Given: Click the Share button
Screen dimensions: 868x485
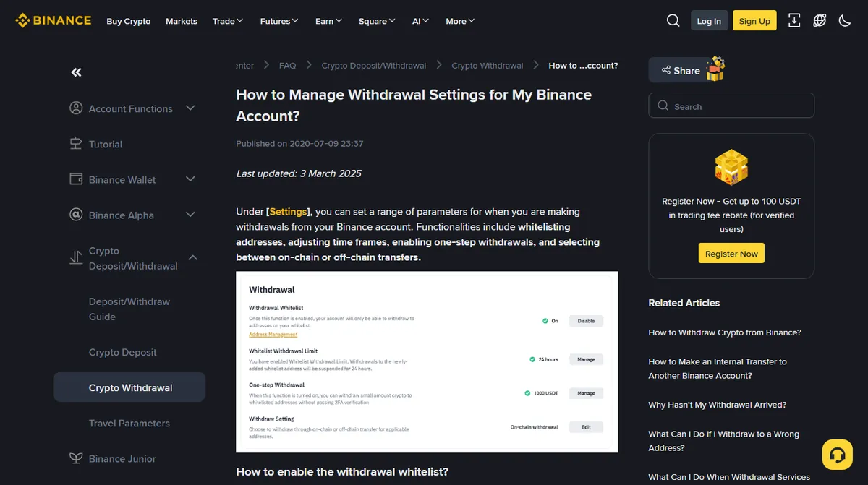Looking at the screenshot, I should 680,70.
